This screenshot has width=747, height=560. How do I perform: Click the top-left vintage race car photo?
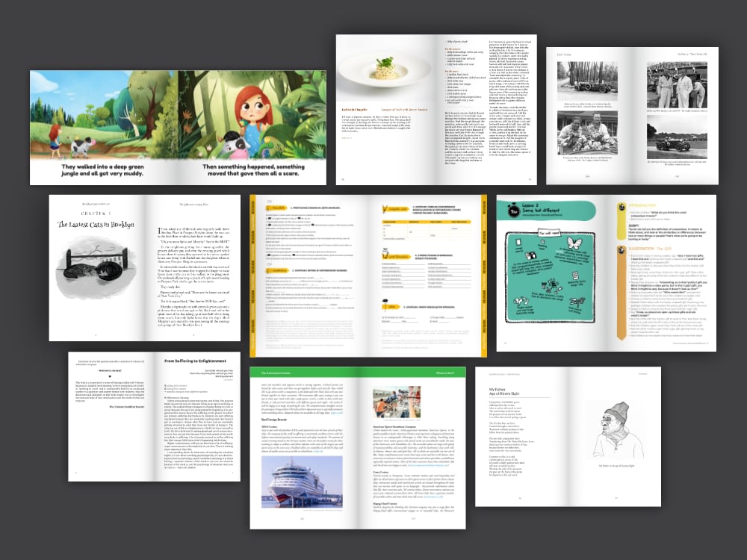tap(587, 81)
